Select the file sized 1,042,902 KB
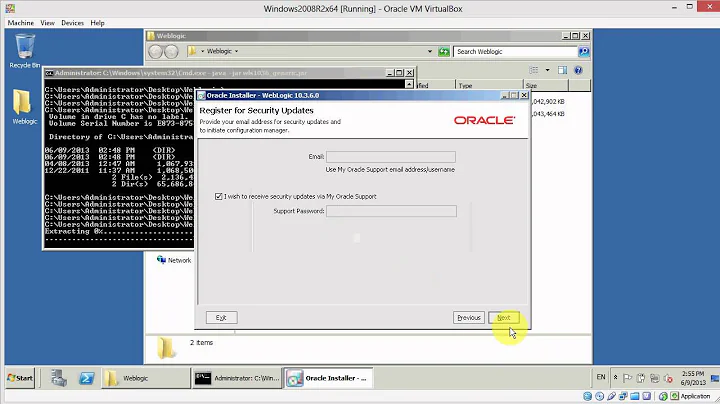This screenshot has width=720, height=404. [548, 101]
